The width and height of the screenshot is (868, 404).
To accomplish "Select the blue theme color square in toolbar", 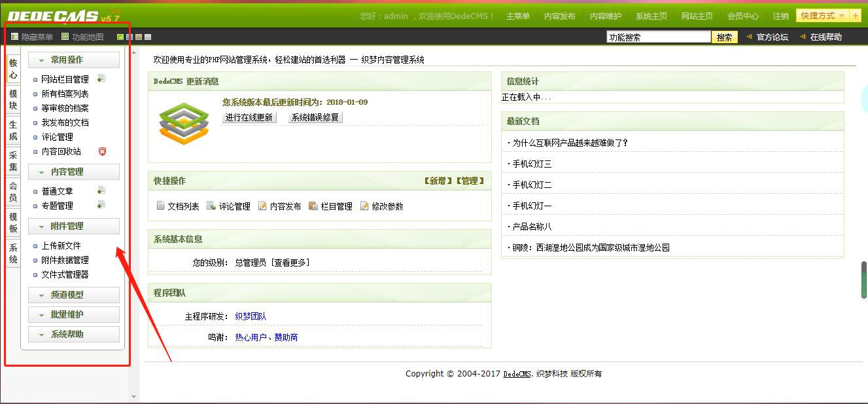I will tap(130, 37).
